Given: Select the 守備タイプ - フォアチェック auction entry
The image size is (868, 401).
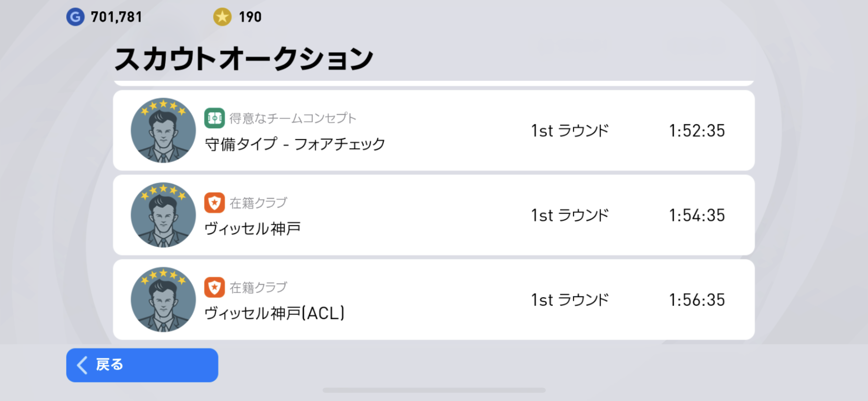Looking at the screenshot, I should pyautogui.click(x=434, y=130).
